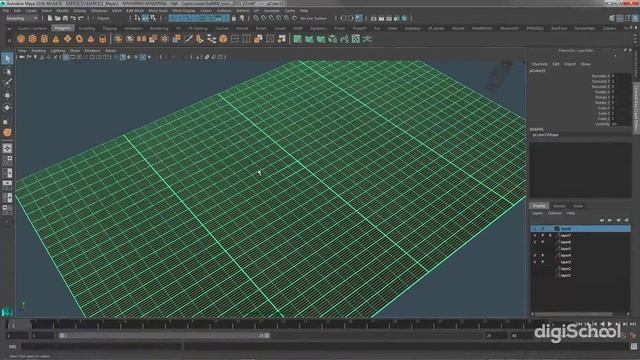Viewport: 640px width, 360px height.
Task: Switch to the Anim layer tab
Action: 578,206
